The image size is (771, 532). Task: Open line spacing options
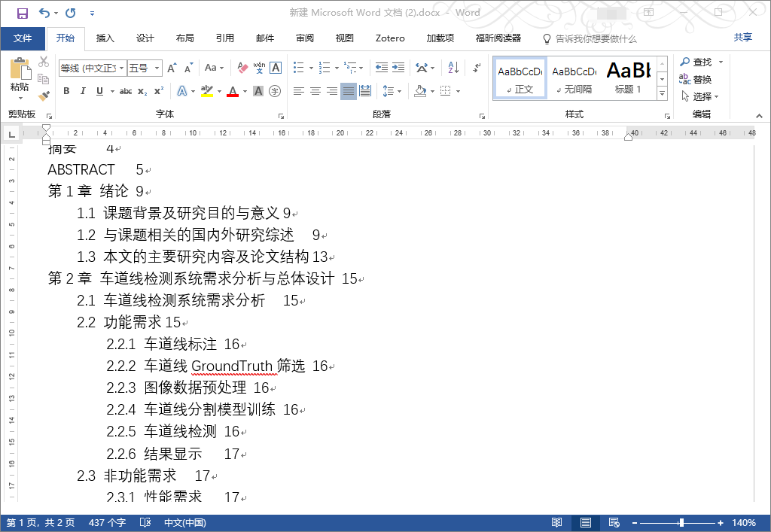coord(392,91)
